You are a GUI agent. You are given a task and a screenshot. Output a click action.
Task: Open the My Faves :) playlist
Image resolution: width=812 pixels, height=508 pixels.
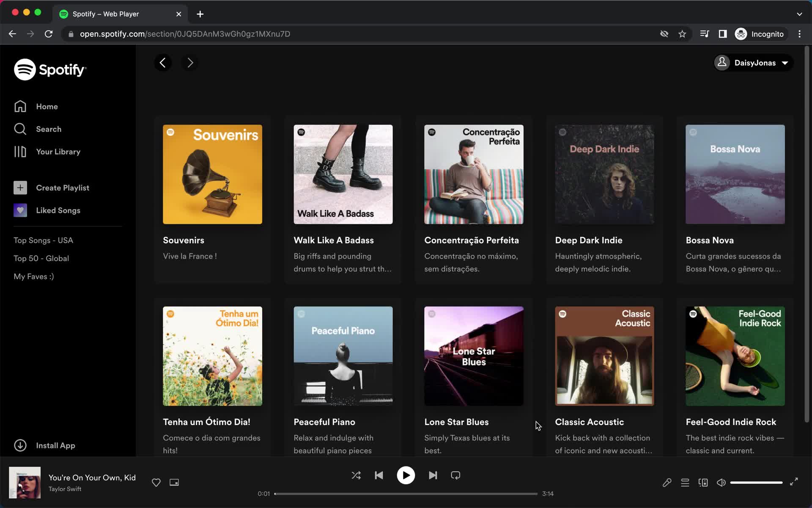34,276
